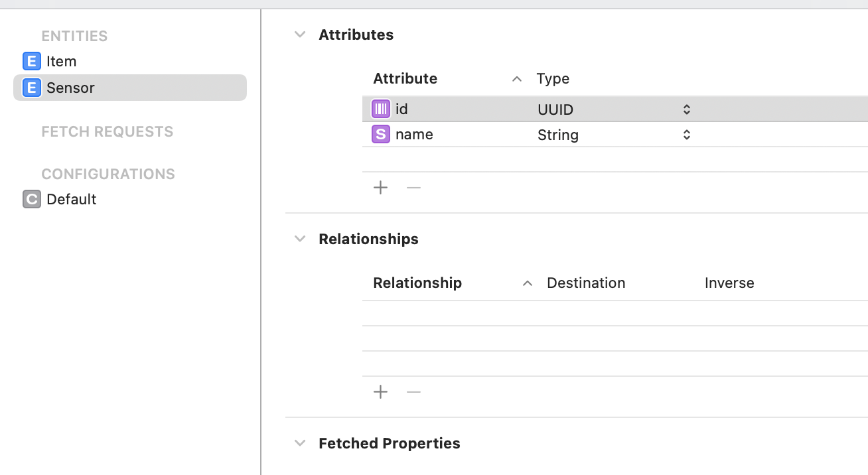Click the Sensor entity icon

click(x=31, y=88)
